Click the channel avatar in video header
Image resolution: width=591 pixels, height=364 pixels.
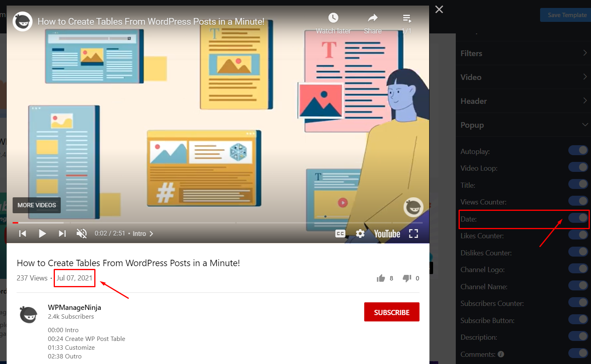click(23, 21)
